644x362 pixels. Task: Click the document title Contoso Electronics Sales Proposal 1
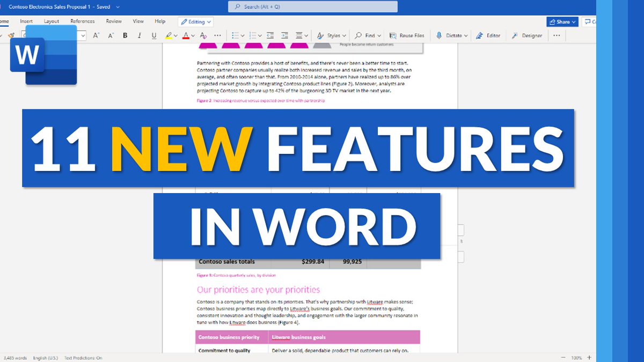[49, 6]
